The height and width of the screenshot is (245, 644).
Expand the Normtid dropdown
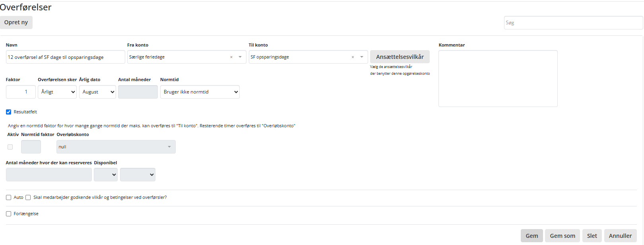pyautogui.click(x=200, y=92)
